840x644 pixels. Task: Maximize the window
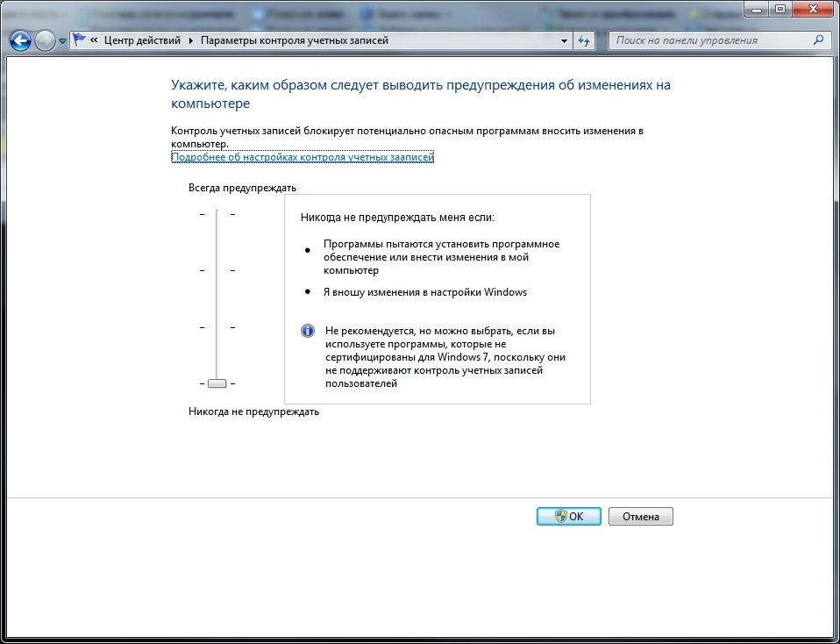coord(781,8)
